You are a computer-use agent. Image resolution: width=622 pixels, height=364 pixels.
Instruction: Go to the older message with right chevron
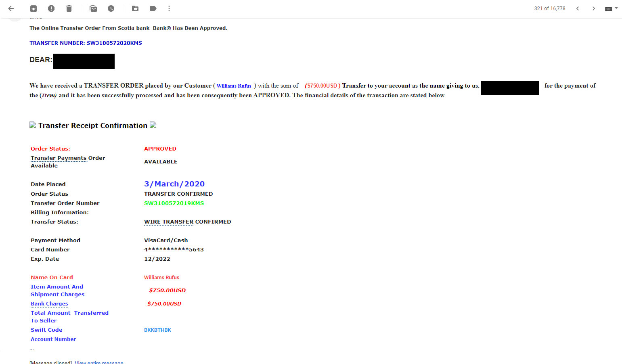594,8
